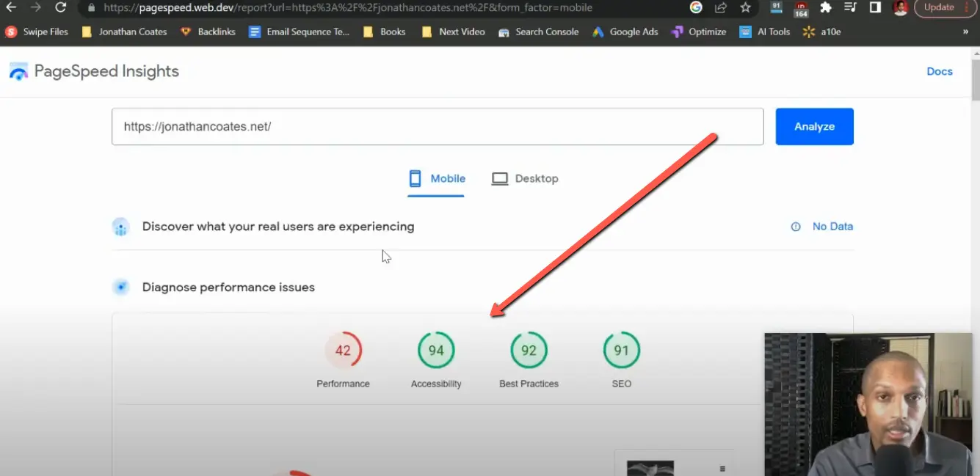This screenshot has width=980, height=476.
Task: Click the share icon in the address bar
Action: [x=720, y=8]
